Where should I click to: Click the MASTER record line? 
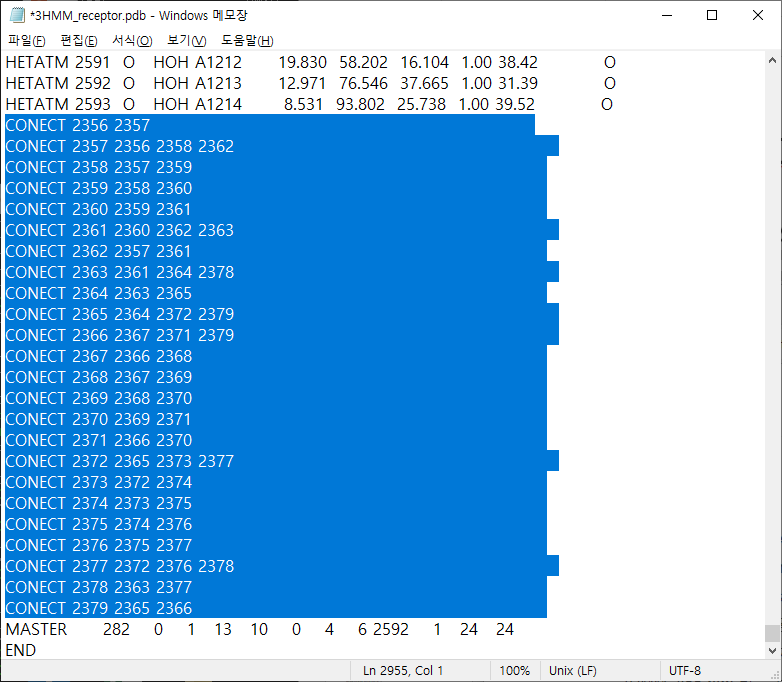tap(259, 629)
